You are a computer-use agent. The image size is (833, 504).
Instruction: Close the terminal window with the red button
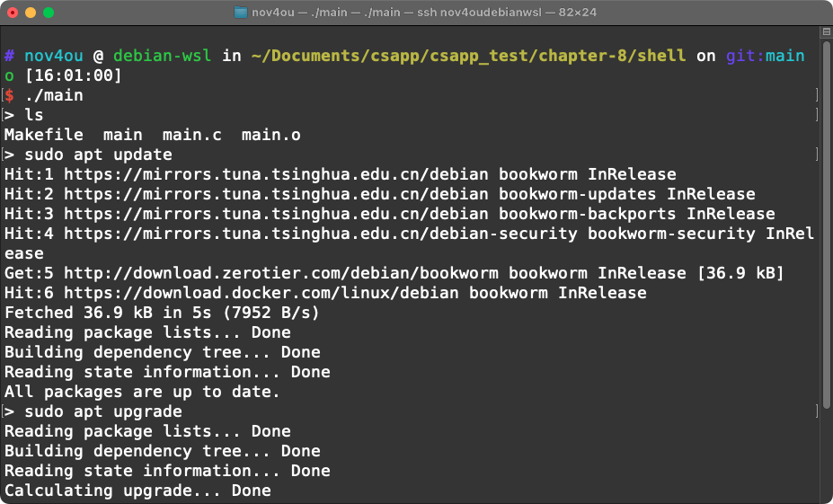[13, 13]
